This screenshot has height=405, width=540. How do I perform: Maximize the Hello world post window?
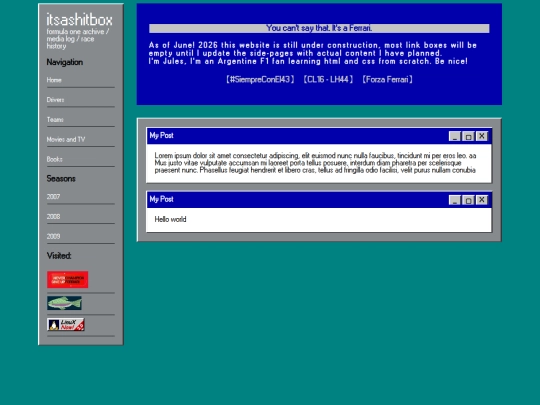coord(468,200)
